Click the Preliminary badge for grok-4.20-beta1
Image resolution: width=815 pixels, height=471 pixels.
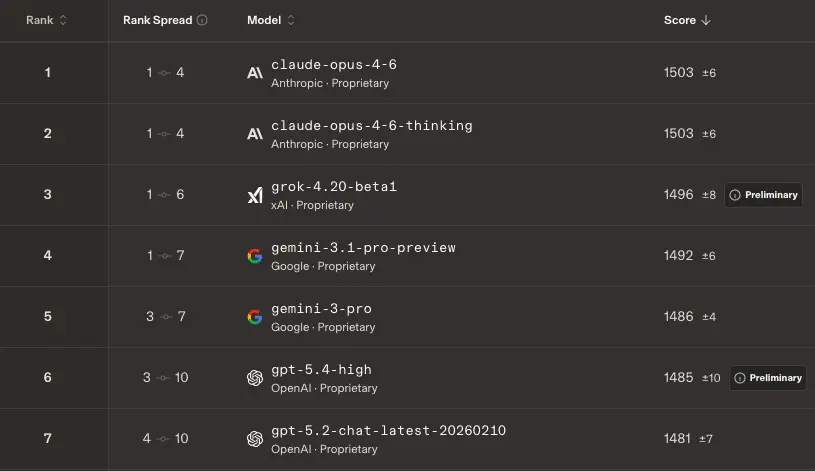[764, 195]
